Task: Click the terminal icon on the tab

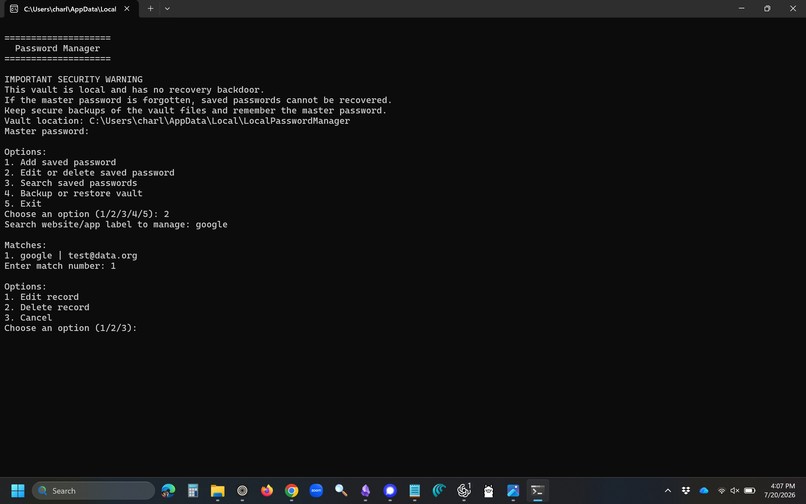Action: (x=14, y=9)
